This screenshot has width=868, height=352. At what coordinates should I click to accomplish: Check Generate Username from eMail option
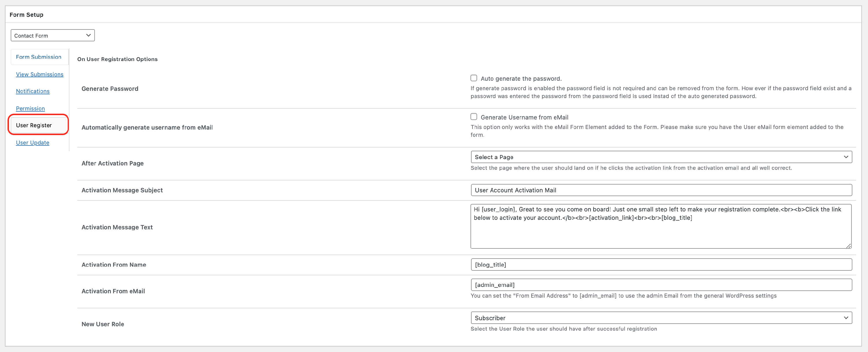(474, 117)
